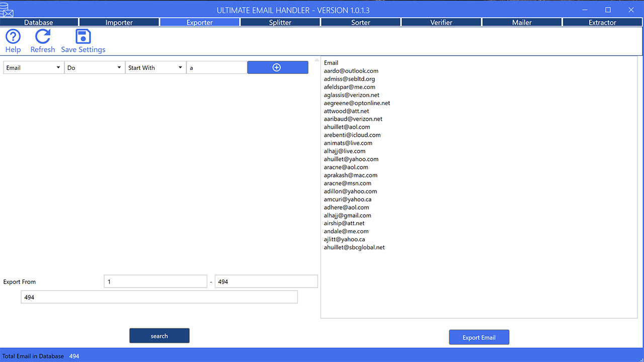Viewport: 644px width, 362px height.
Task: Click the question mark Help icon
Action: pos(13,35)
